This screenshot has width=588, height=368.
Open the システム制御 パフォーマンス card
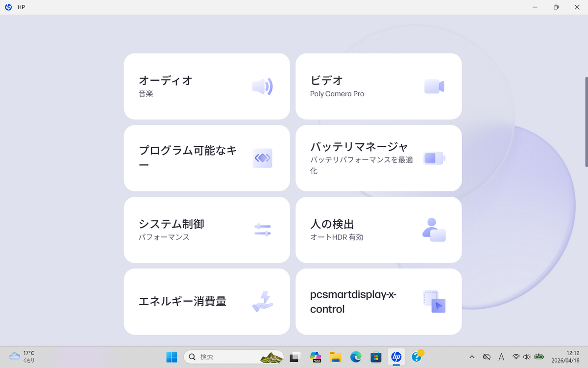coord(207,230)
